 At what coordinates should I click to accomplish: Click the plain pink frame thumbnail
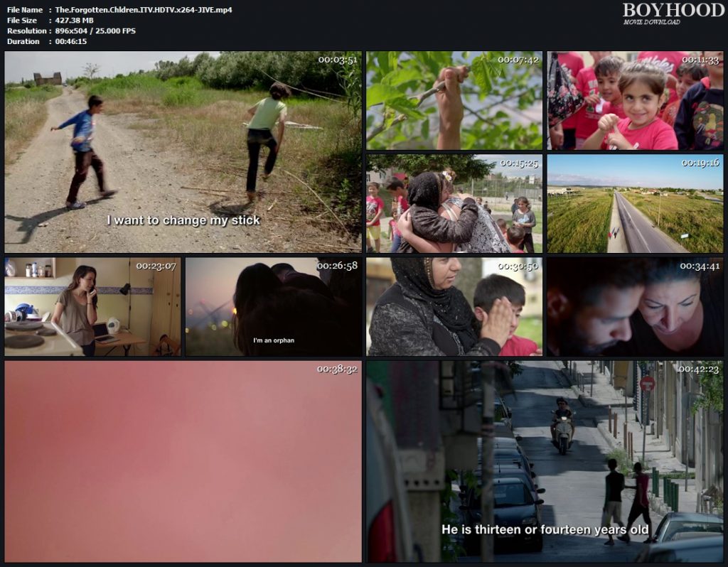183,462
